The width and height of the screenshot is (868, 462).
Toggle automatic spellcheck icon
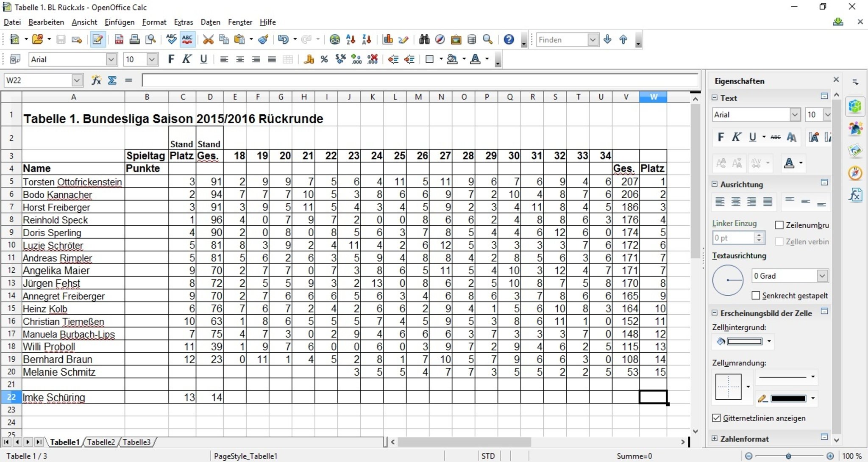pos(187,39)
